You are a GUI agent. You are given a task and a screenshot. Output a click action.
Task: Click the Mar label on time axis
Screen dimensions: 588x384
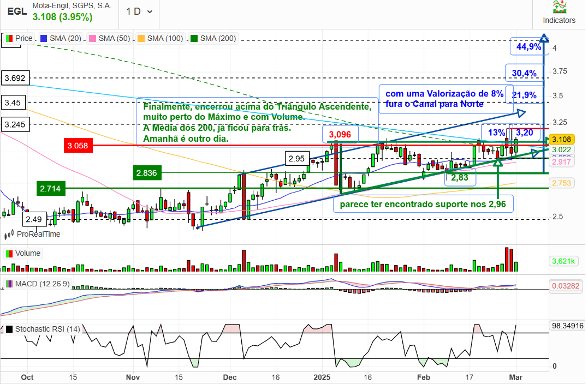click(515, 377)
